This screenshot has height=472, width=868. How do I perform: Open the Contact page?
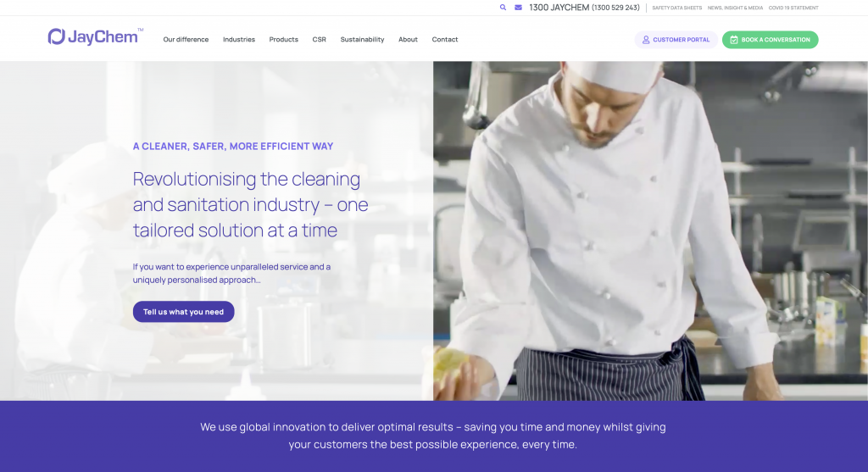[x=444, y=39]
